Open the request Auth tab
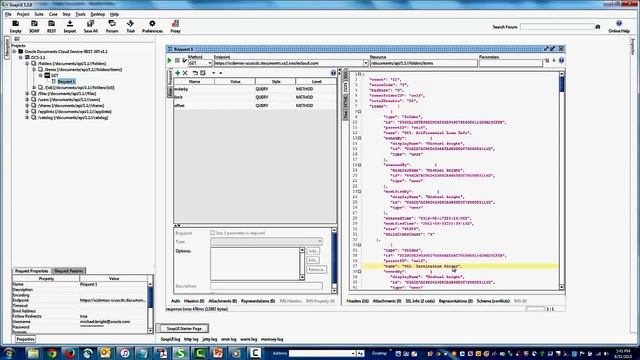The height and width of the screenshot is (360, 640). (176, 301)
